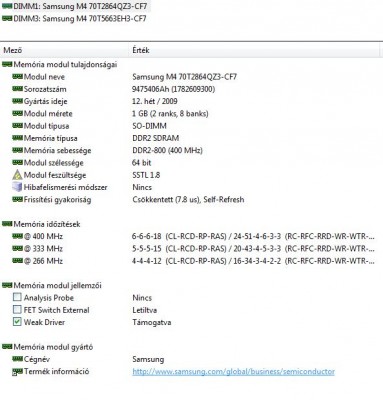Click the icon beside Modul mérete
Image resolution: width=383 pixels, height=400 pixels.
click(x=17, y=113)
